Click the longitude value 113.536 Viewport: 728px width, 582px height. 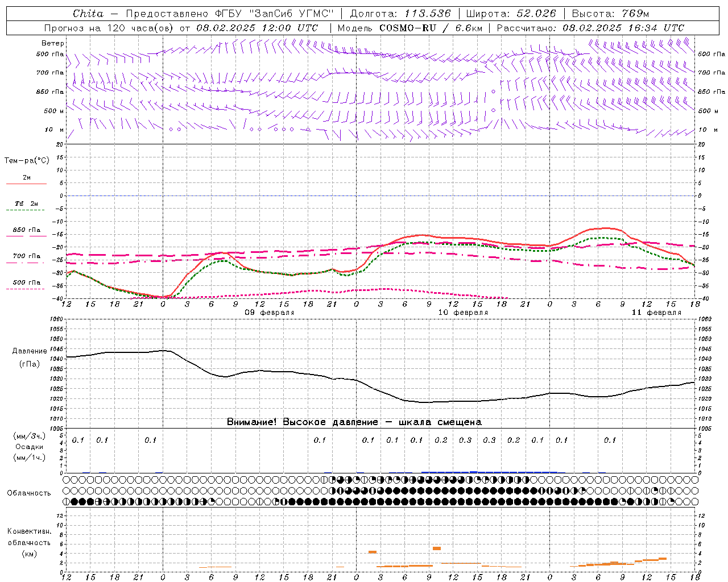428,14
